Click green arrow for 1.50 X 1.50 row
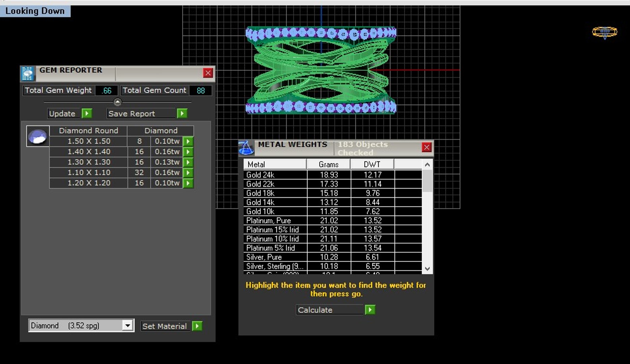 pyautogui.click(x=188, y=141)
